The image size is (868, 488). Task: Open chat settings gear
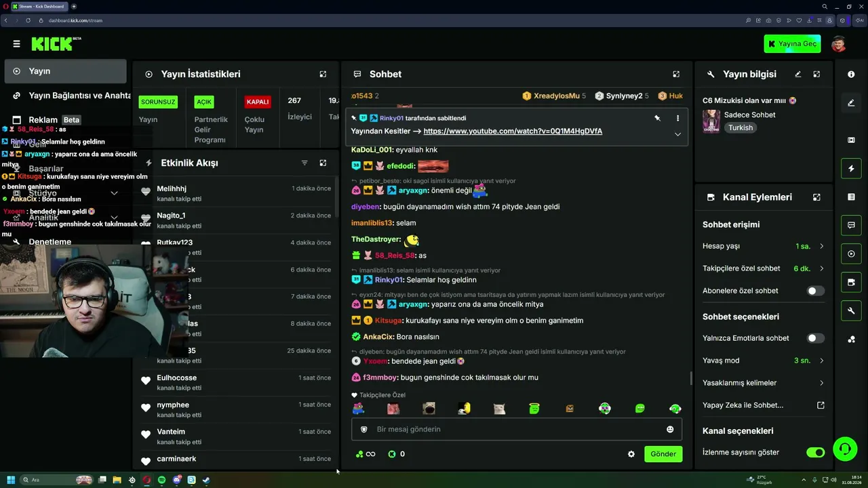point(631,454)
